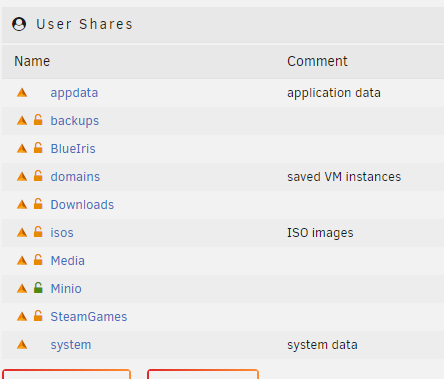Click the warning triangle beside BlueIris
444x379 pixels.
pos(22,148)
